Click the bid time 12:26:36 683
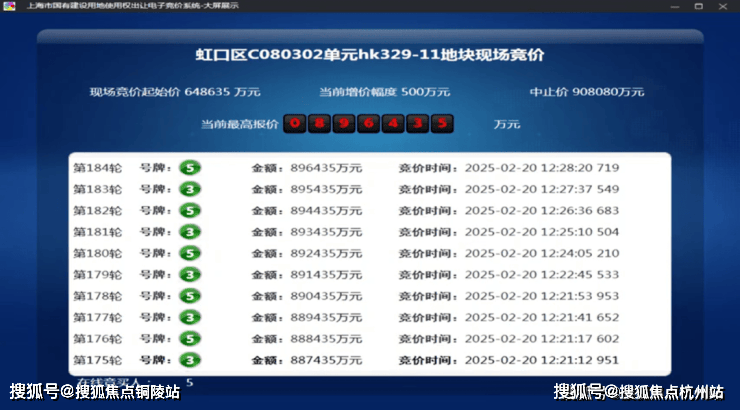Image resolution: width=740 pixels, height=410 pixels. [580, 210]
